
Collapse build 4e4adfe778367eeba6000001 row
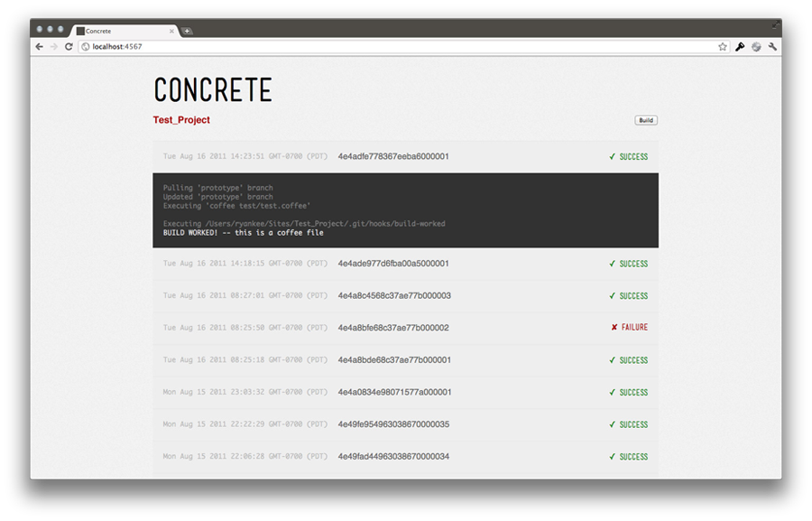[x=393, y=156]
